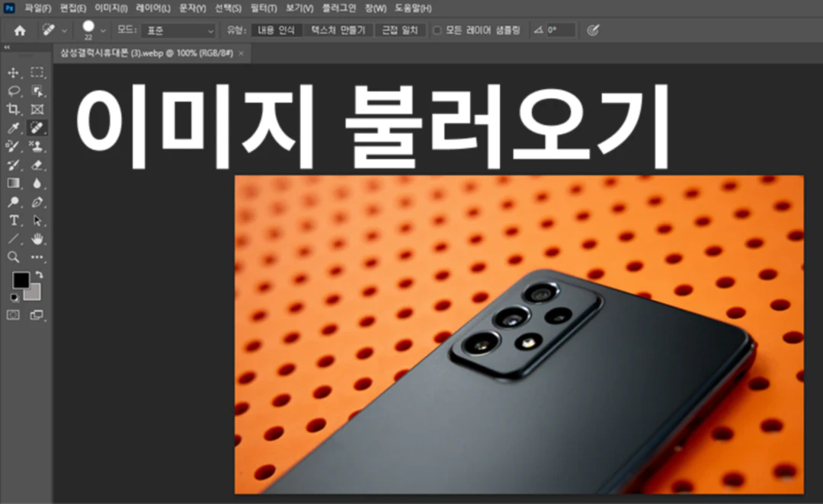Swap foreground and background colors
The width and height of the screenshot is (823, 504).
coord(39,274)
